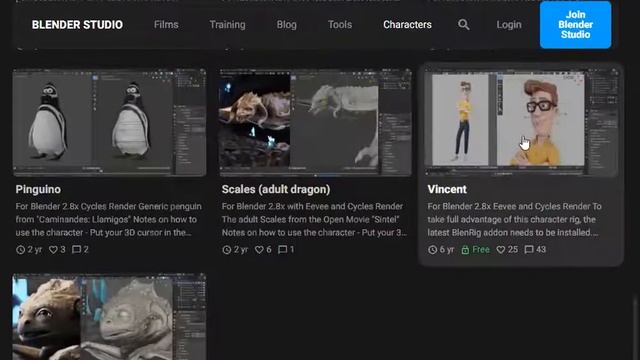Viewport: 640px width, 360px height.
Task: Click the heart icon on Scales card
Action: tap(259, 249)
